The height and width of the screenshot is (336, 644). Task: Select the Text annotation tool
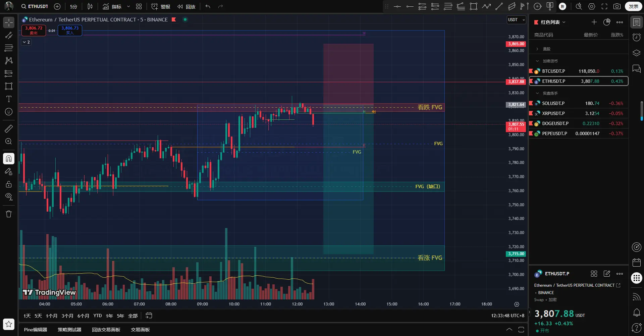(9, 99)
